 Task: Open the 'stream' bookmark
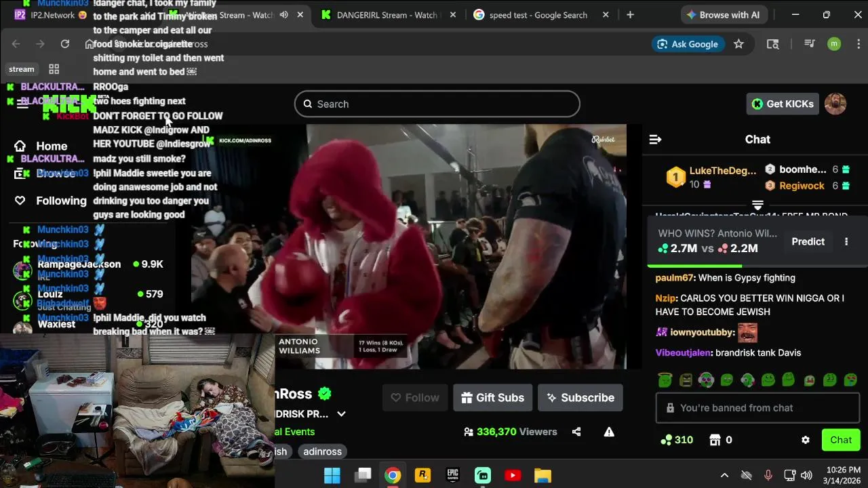pos(21,69)
